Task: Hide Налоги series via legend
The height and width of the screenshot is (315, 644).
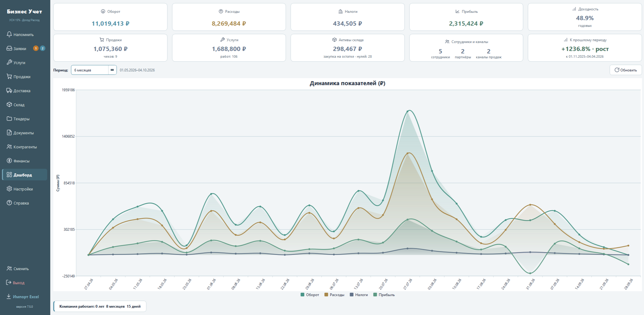Action: point(359,295)
